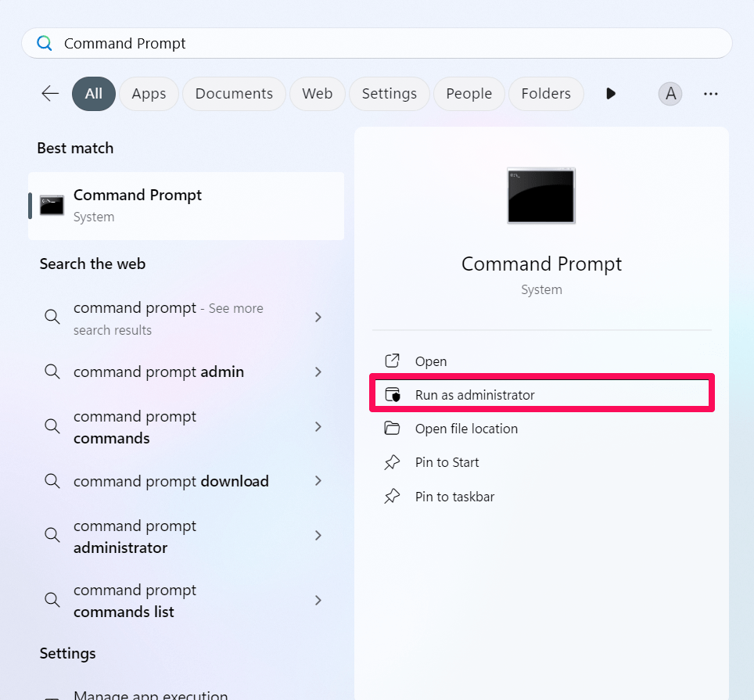This screenshot has width=754, height=700.
Task: Click the large Command Prompt preview icon
Action: click(x=541, y=196)
